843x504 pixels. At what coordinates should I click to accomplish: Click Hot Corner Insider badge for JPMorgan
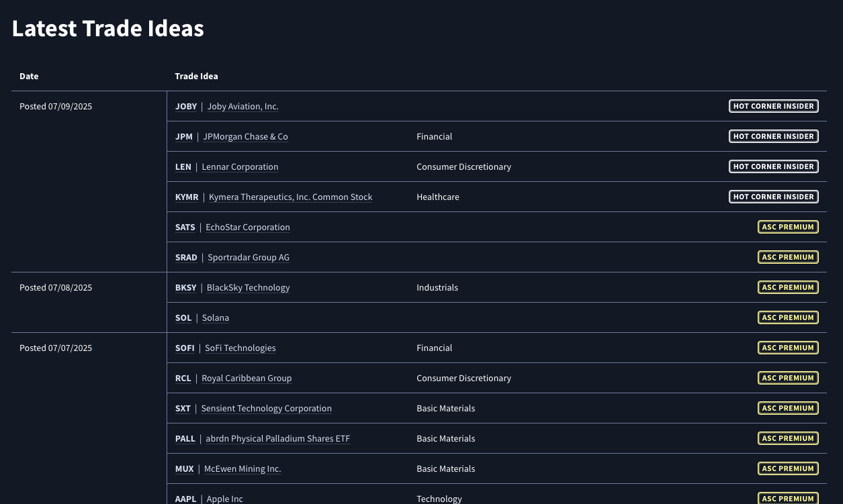[x=773, y=136]
